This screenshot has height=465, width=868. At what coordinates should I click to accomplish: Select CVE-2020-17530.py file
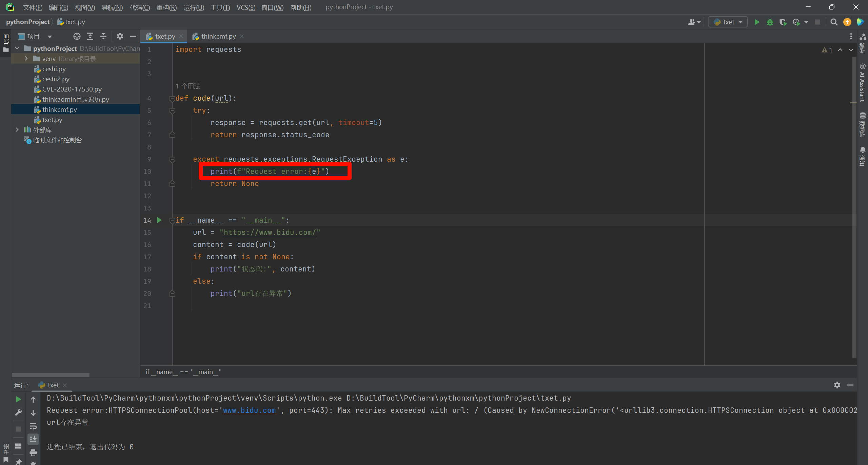pyautogui.click(x=72, y=89)
